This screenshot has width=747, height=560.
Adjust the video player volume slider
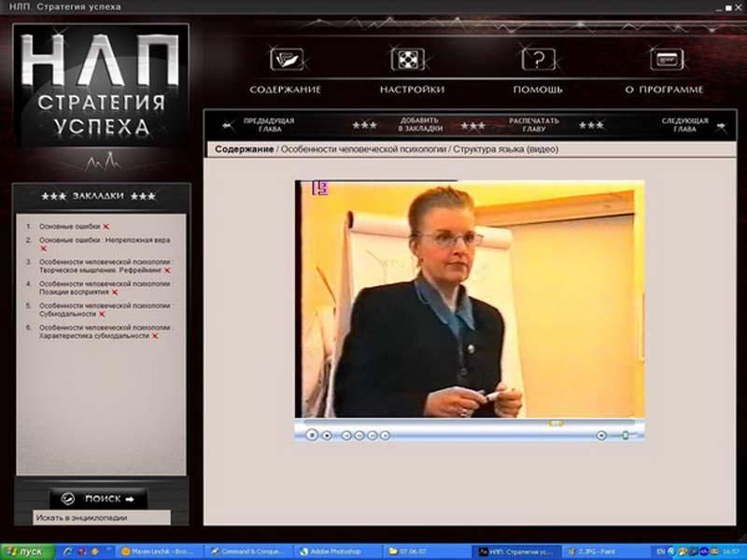(x=625, y=435)
